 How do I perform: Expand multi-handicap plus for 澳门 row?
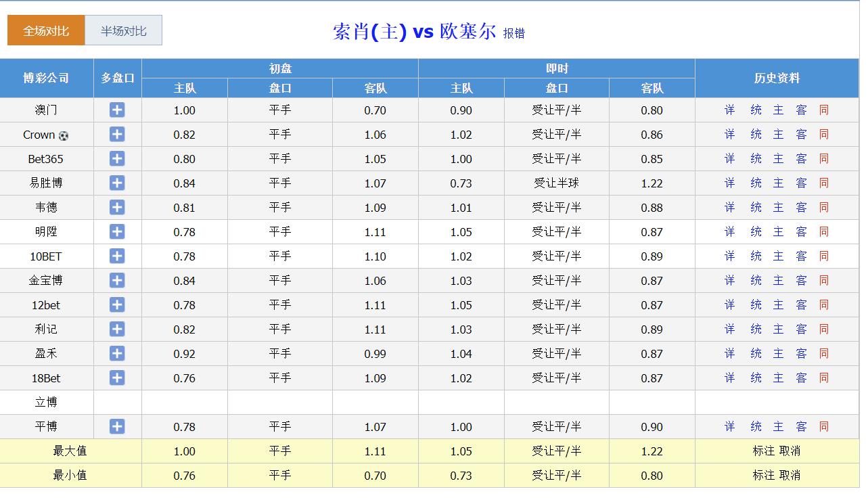[117, 110]
